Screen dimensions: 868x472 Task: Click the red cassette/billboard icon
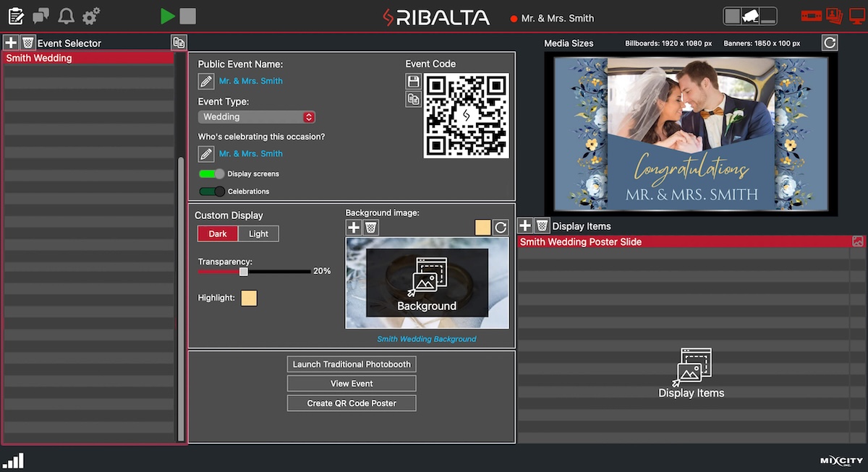[811, 15]
